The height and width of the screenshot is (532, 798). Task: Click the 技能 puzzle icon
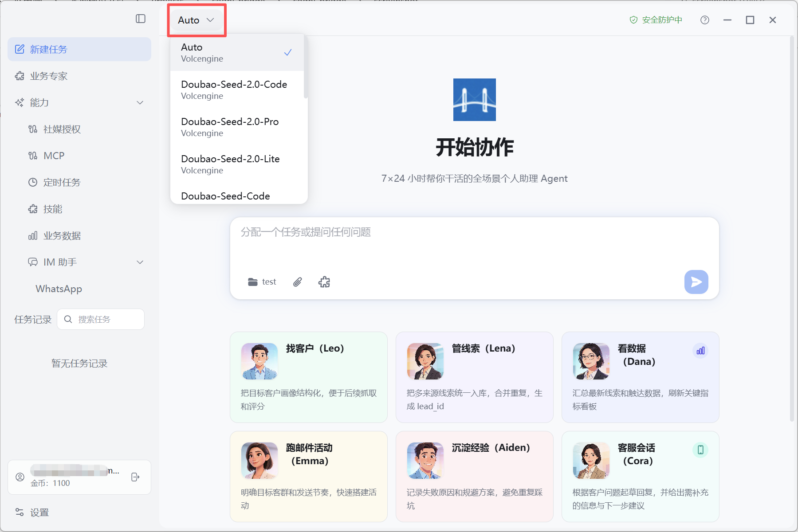(x=33, y=209)
